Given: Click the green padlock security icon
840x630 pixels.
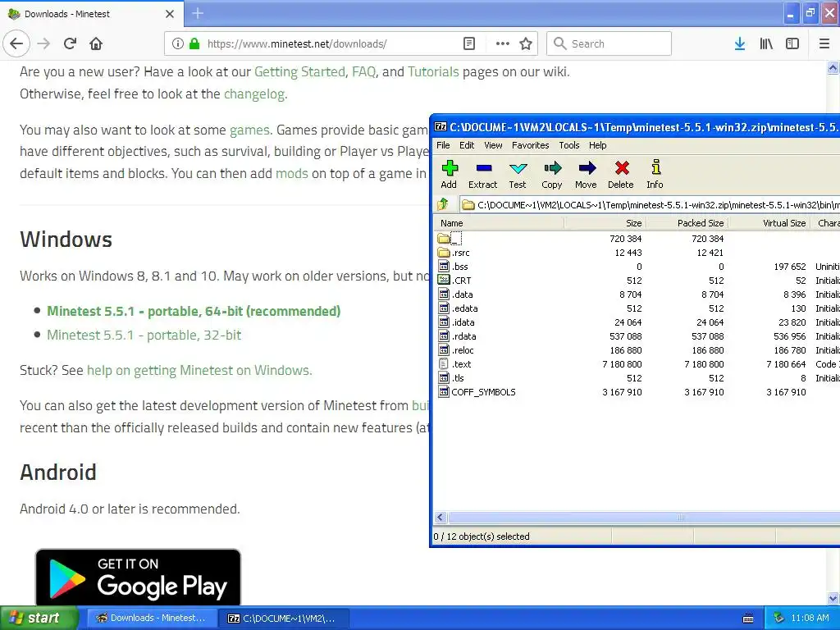Looking at the screenshot, I should (194, 43).
